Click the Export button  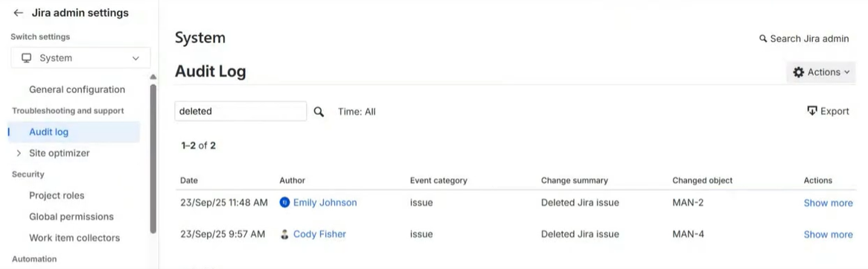coord(828,111)
